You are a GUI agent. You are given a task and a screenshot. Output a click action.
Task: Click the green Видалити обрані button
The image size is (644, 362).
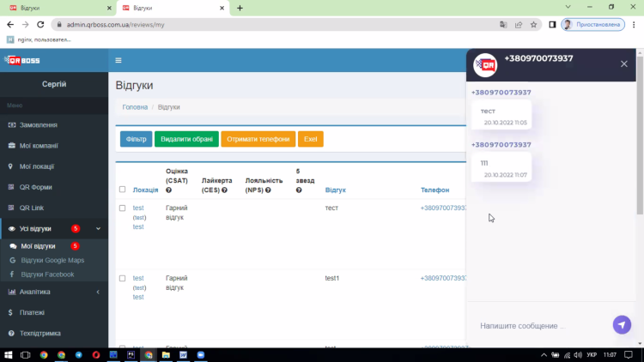pyautogui.click(x=186, y=139)
